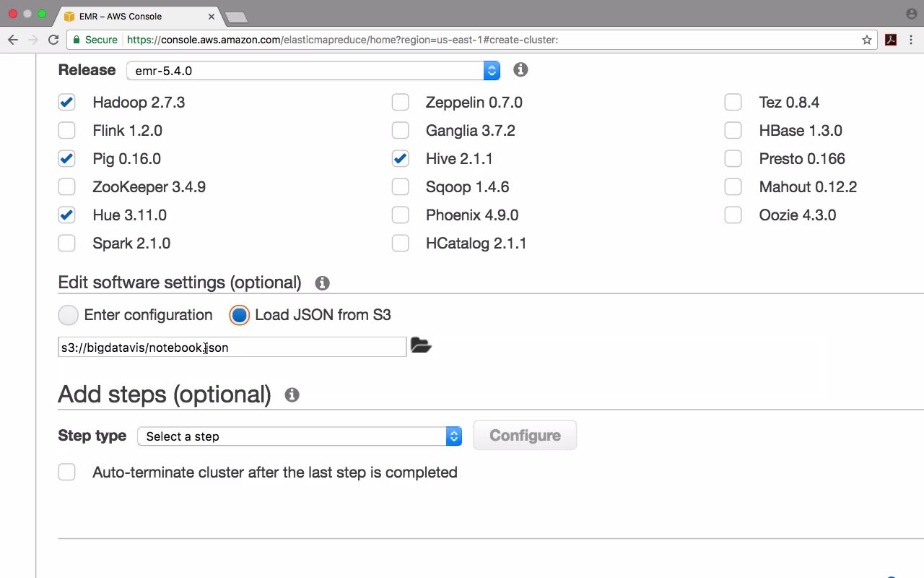Expand the Step type dropdown
The height and width of the screenshot is (578, 924).
pyautogui.click(x=299, y=436)
